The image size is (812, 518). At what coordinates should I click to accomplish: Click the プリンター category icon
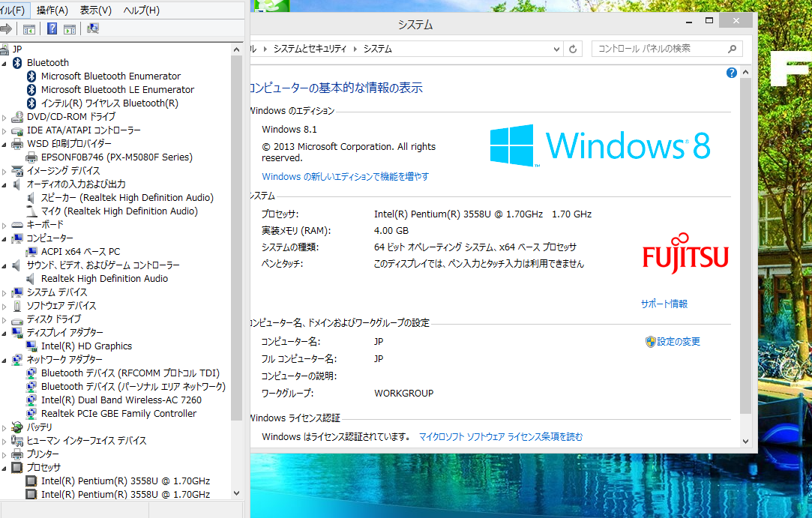coord(17,454)
